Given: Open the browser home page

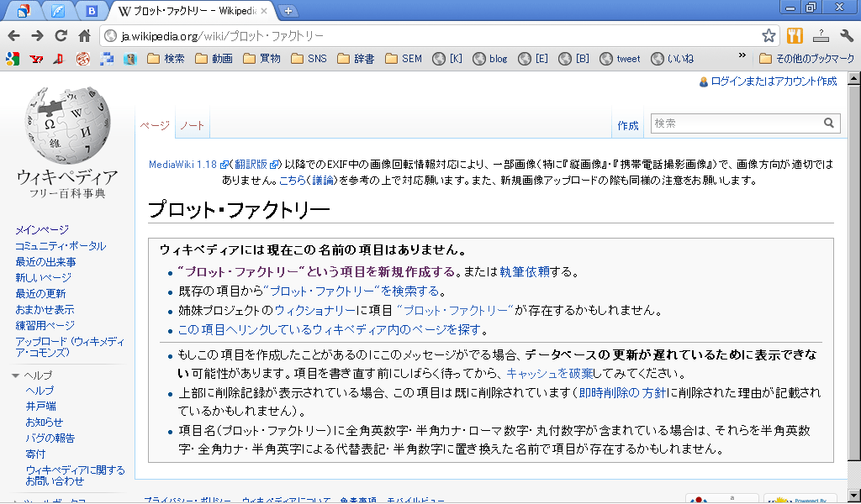Looking at the screenshot, I should pos(85,36).
